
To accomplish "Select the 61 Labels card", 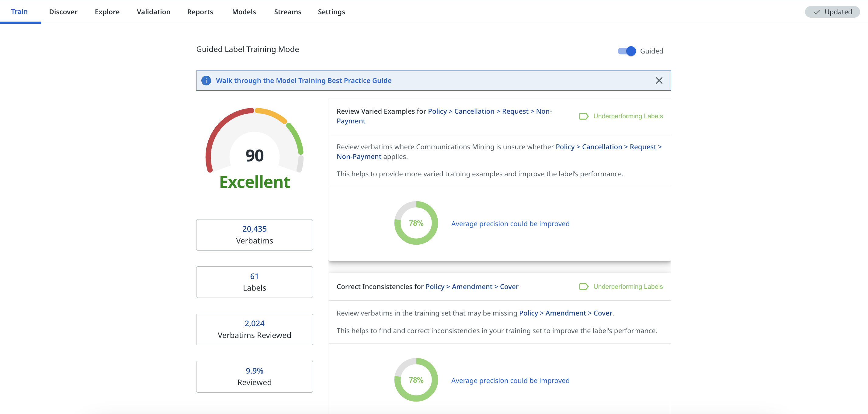I will tap(254, 282).
